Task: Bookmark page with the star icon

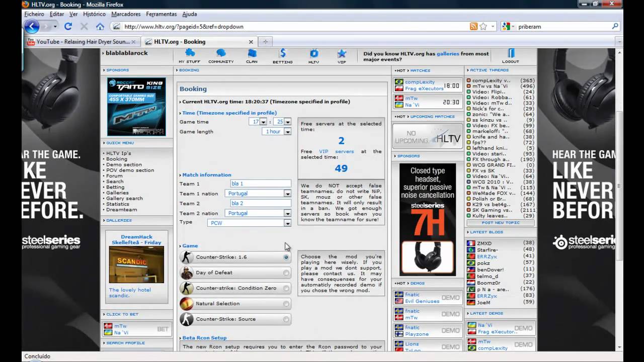Action: tap(484, 27)
